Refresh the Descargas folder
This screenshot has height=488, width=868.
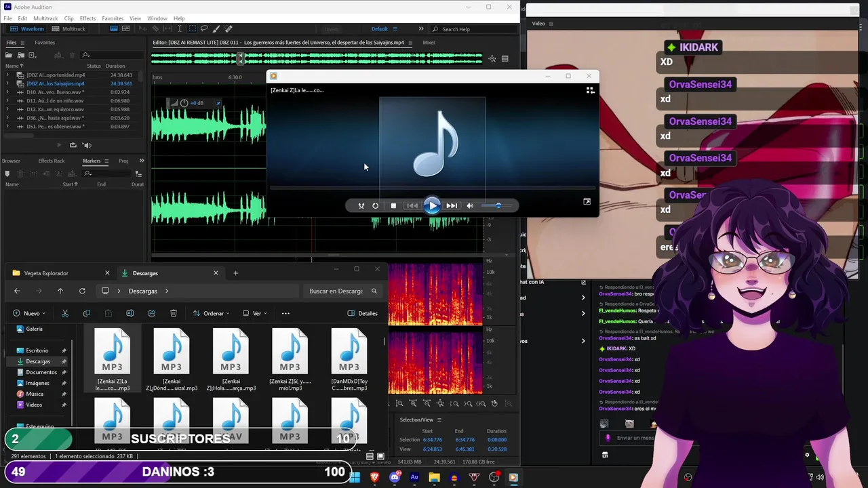point(82,291)
